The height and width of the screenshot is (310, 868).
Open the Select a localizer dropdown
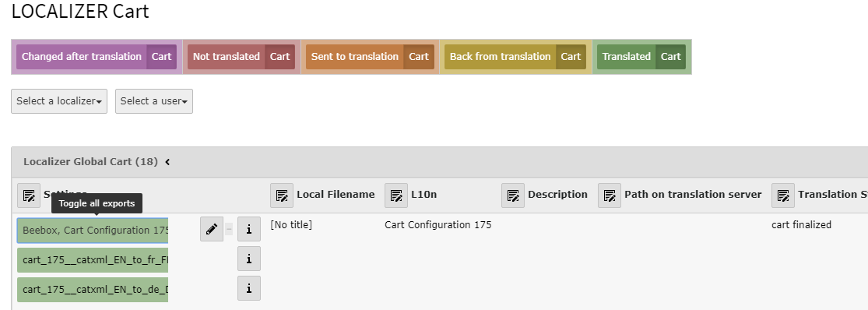point(59,101)
